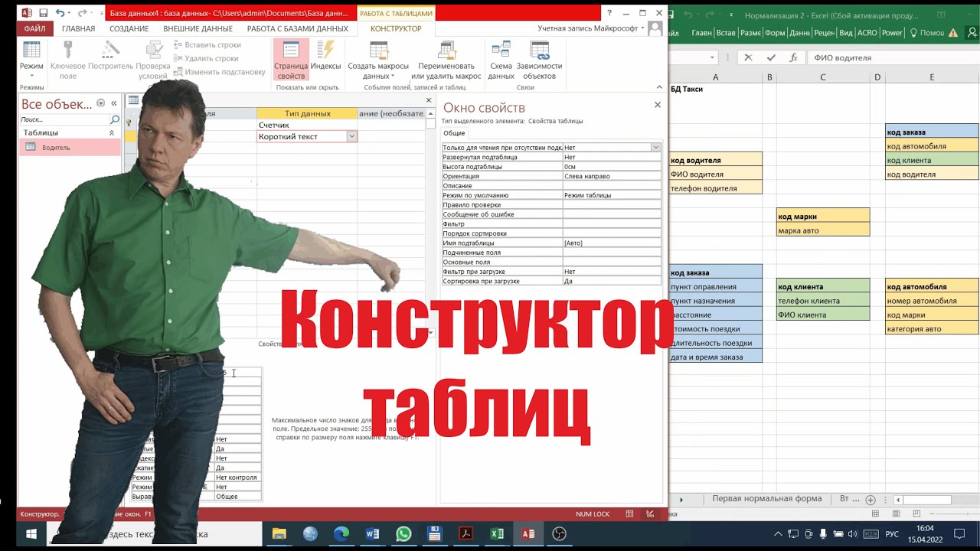Open Windows Start menu
The height and width of the screenshot is (551, 980).
pyautogui.click(x=31, y=533)
